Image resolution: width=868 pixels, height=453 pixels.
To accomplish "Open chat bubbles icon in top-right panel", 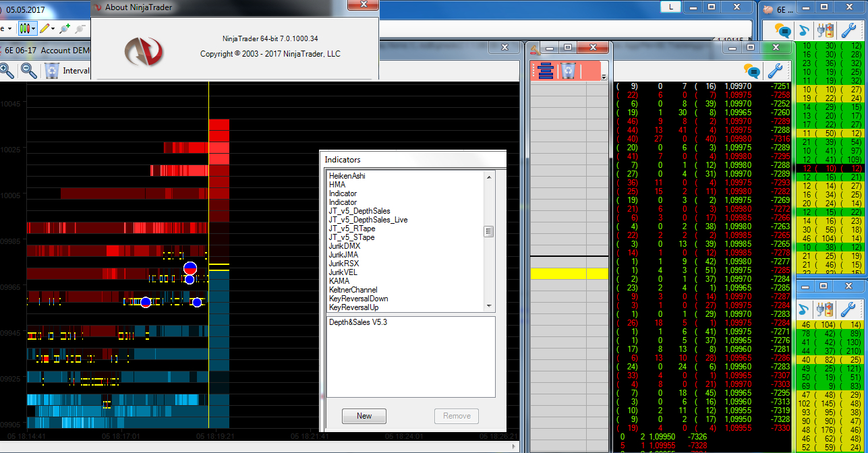I will click(x=782, y=30).
